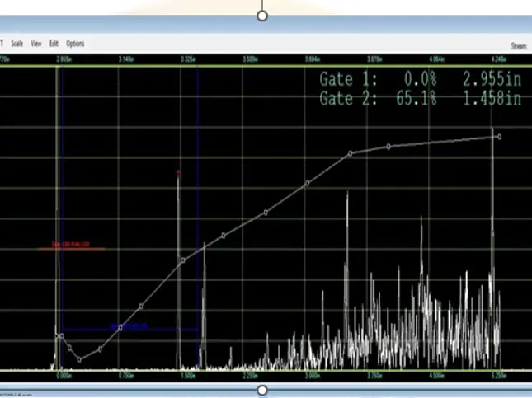Click the 2.250in bottom axis label

251,376
